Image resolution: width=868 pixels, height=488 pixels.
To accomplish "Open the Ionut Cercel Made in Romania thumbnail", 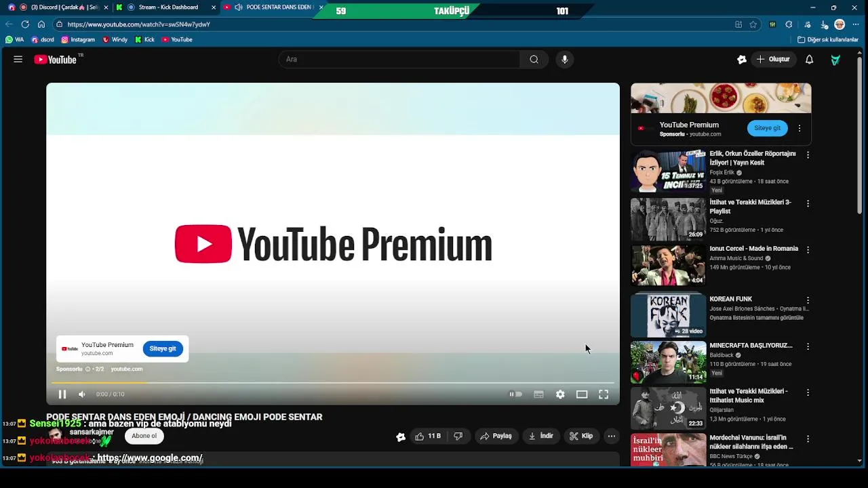I will coord(669,266).
